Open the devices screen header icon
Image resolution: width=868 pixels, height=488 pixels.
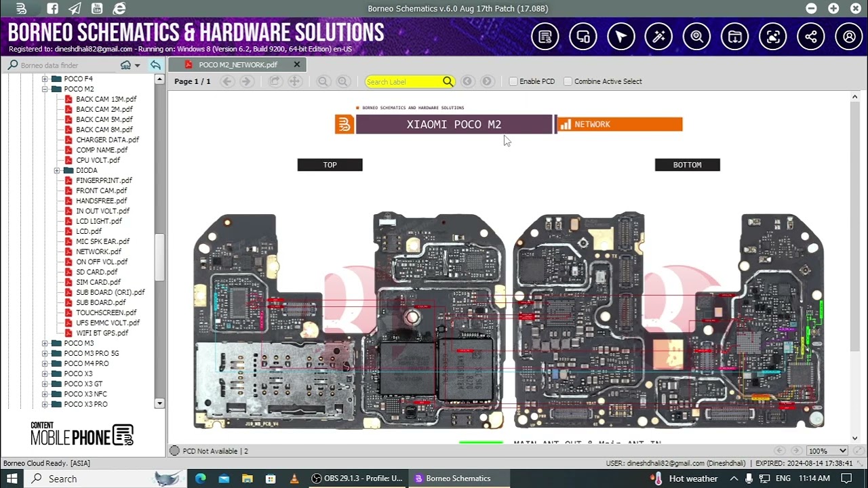pyautogui.click(x=583, y=37)
